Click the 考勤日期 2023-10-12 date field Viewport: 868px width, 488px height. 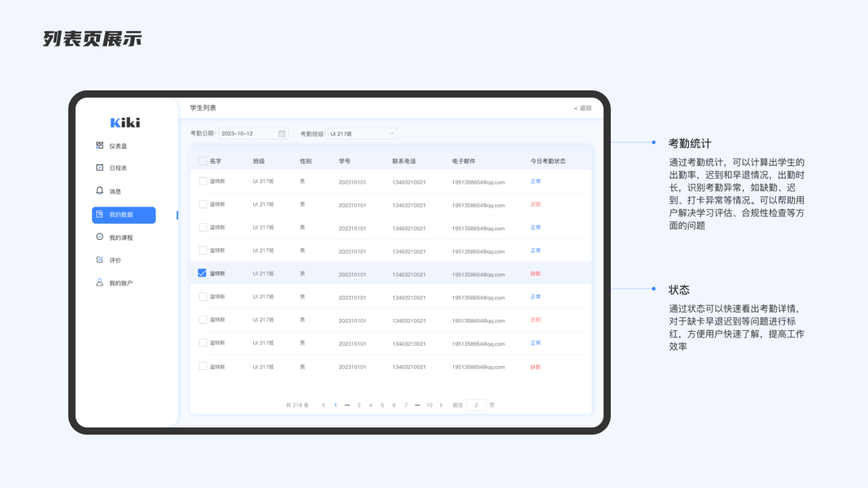(254, 133)
